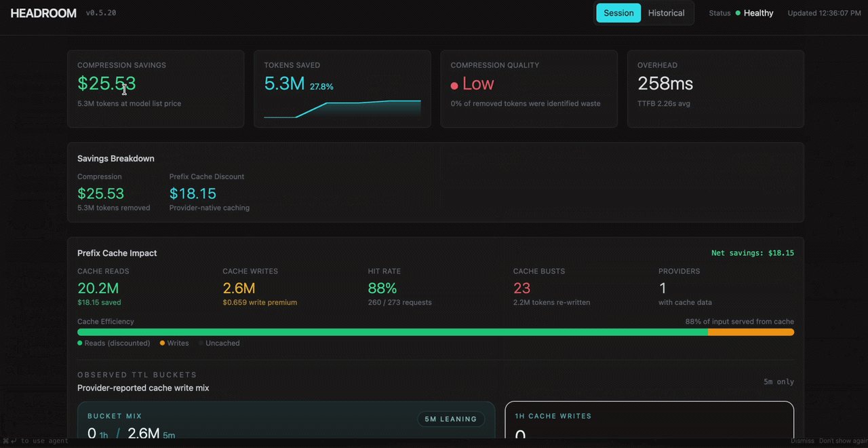Screen dimensions: 868x448
Task: Click the 5.3M tokens removed caption
Action: (x=114, y=208)
